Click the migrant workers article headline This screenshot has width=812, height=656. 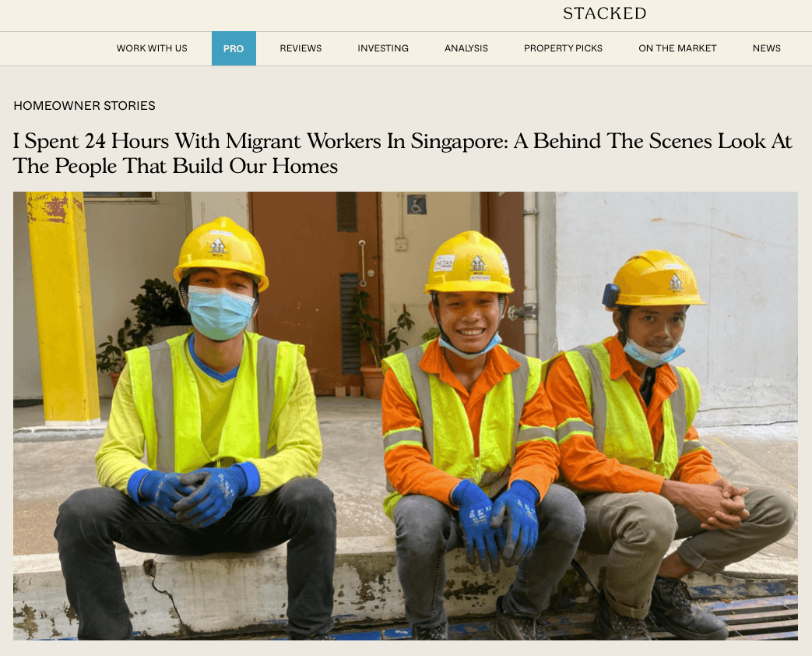[402, 153]
